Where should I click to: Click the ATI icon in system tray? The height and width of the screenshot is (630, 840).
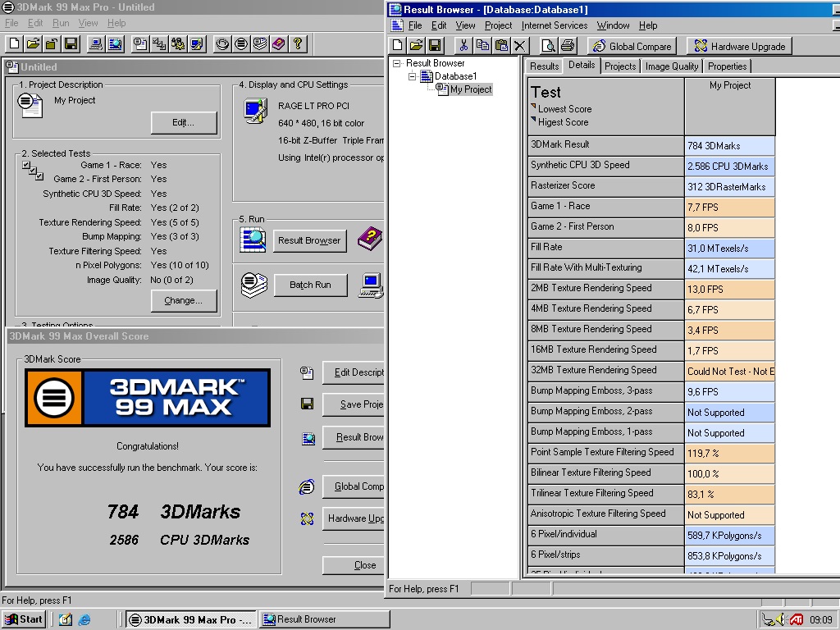tap(797, 620)
